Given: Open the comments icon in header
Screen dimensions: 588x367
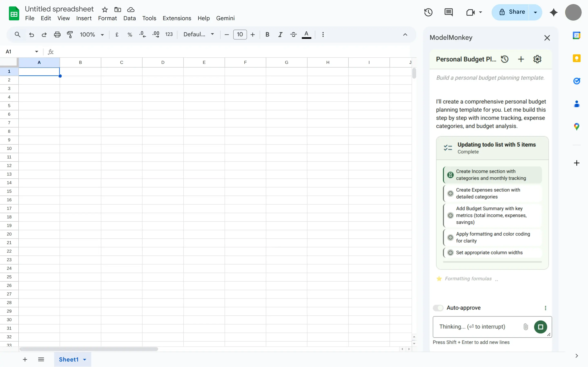Looking at the screenshot, I should click(x=448, y=12).
